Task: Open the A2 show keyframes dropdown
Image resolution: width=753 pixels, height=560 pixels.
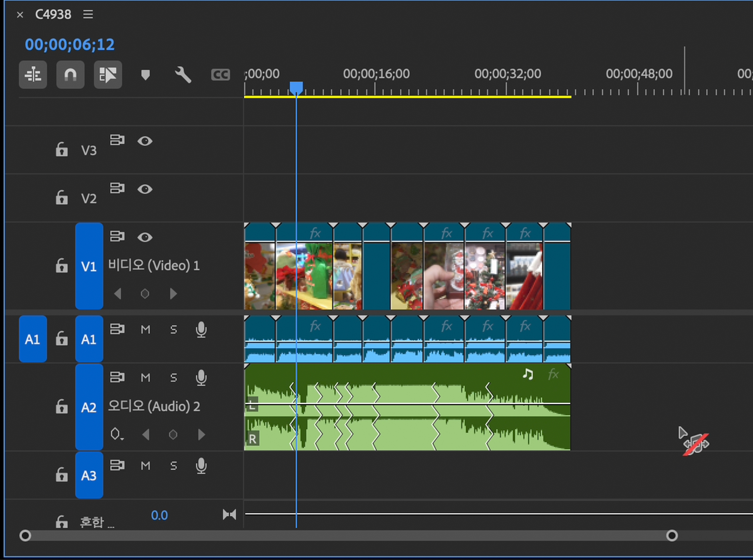Action: (116, 434)
